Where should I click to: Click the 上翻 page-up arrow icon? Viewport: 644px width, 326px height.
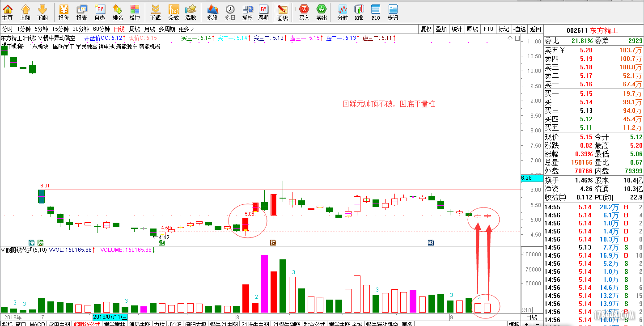(25, 12)
